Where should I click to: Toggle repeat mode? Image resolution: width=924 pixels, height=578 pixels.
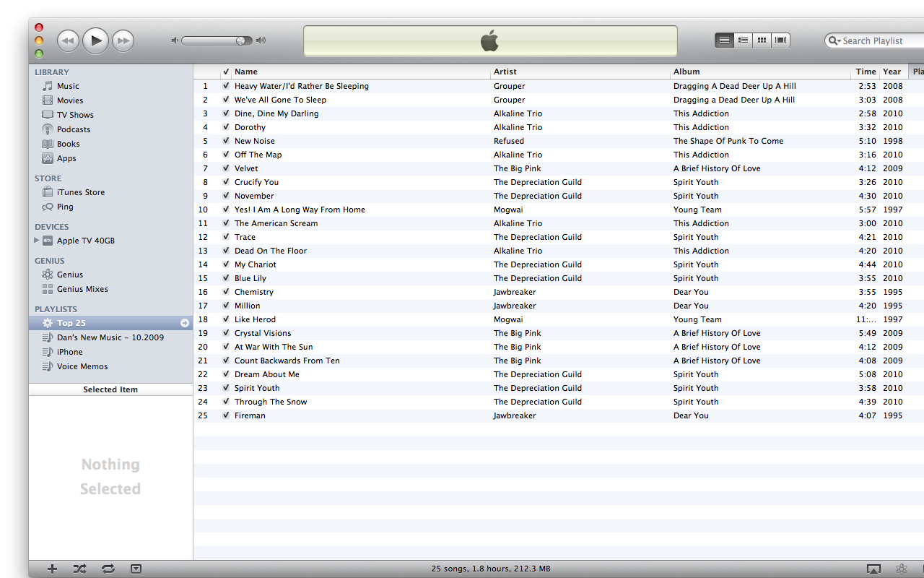pyautogui.click(x=108, y=569)
